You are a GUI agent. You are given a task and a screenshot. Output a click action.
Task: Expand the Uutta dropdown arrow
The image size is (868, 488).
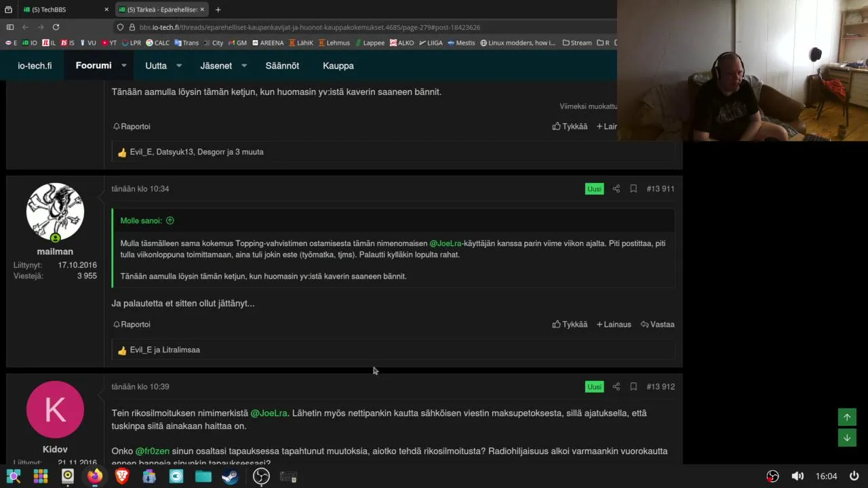tap(179, 66)
